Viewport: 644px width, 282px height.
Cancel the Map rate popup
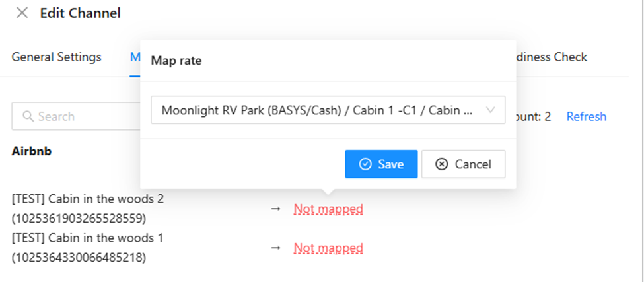pyautogui.click(x=463, y=164)
